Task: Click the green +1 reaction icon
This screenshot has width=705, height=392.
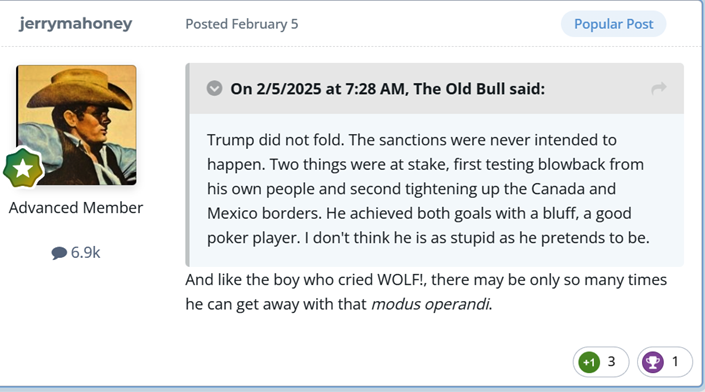Action: (x=589, y=362)
